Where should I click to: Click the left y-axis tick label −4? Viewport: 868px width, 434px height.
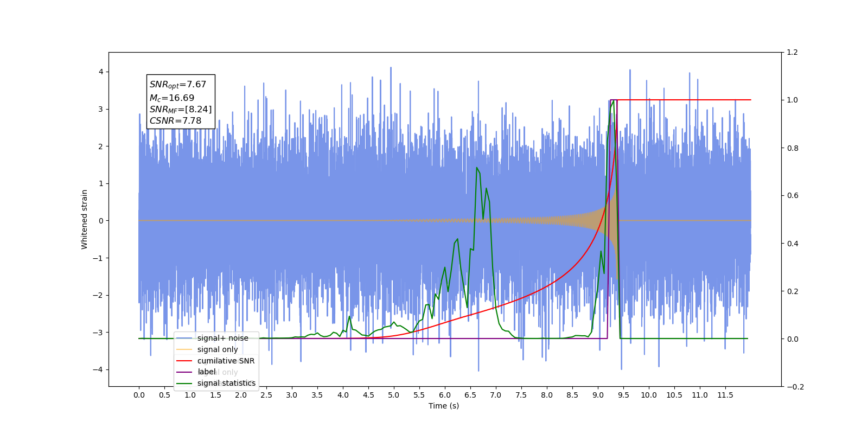pos(98,369)
